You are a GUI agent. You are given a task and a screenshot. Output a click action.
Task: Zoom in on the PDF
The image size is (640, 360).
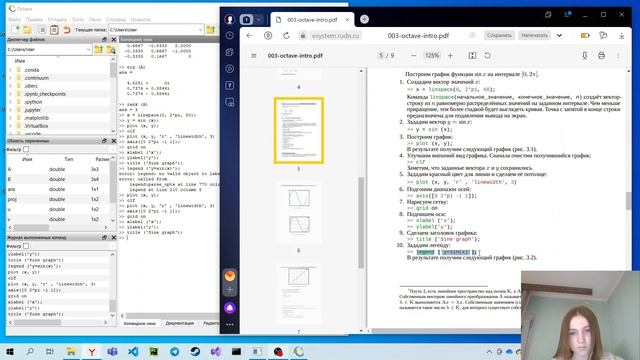[x=450, y=56]
